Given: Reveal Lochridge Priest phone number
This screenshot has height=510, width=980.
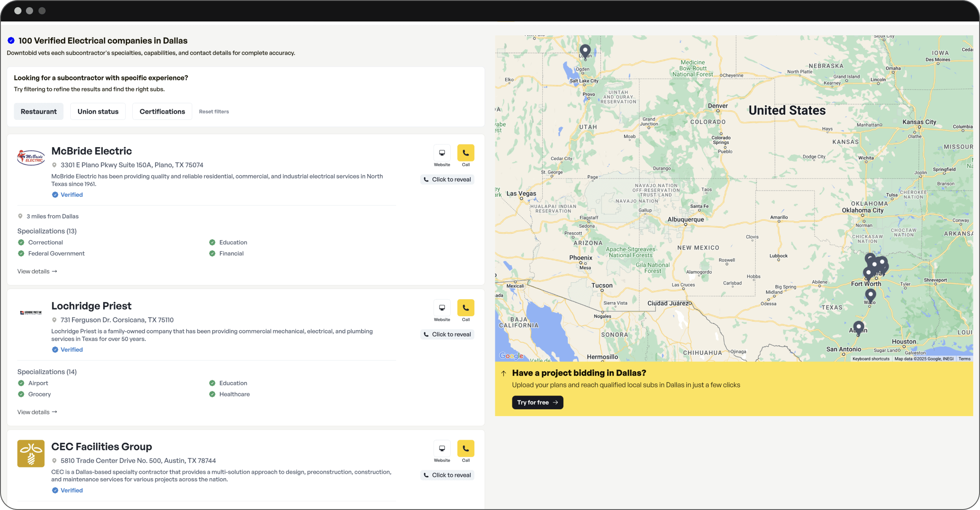Looking at the screenshot, I should [x=447, y=334].
